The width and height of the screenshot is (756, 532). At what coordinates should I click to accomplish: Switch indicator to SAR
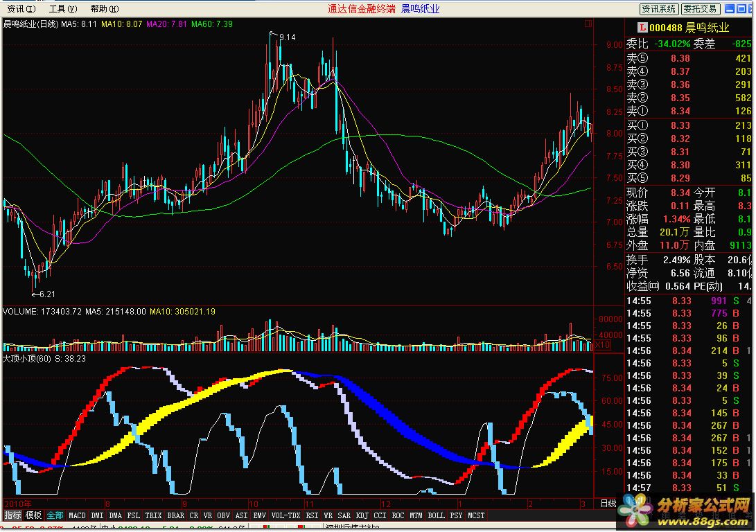click(344, 515)
